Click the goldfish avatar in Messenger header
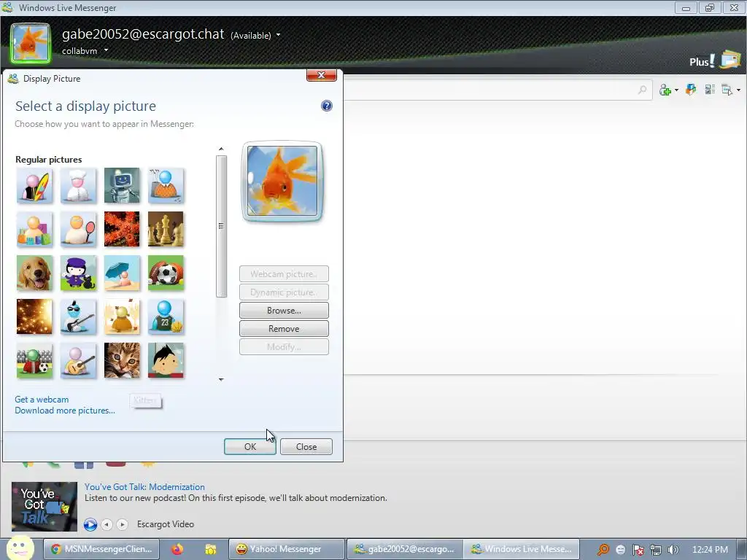The width and height of the screenshot is (747, 560). coord(31,43)
